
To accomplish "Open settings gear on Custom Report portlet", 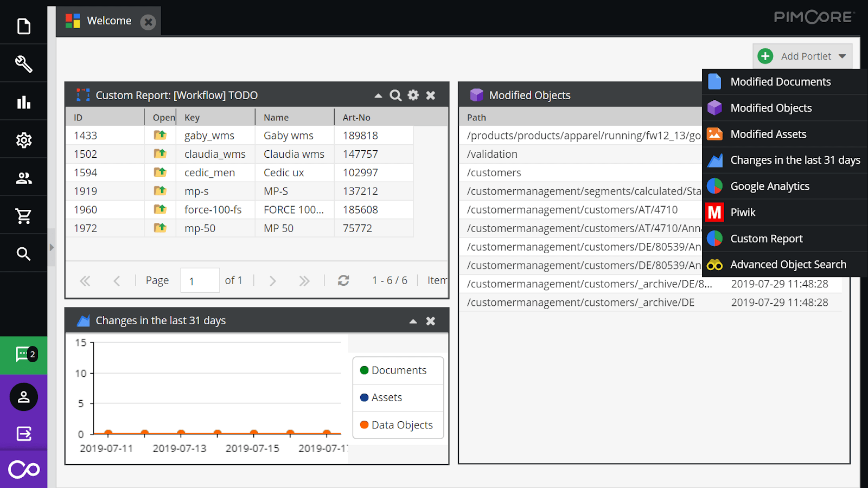I will click(413, 95).
